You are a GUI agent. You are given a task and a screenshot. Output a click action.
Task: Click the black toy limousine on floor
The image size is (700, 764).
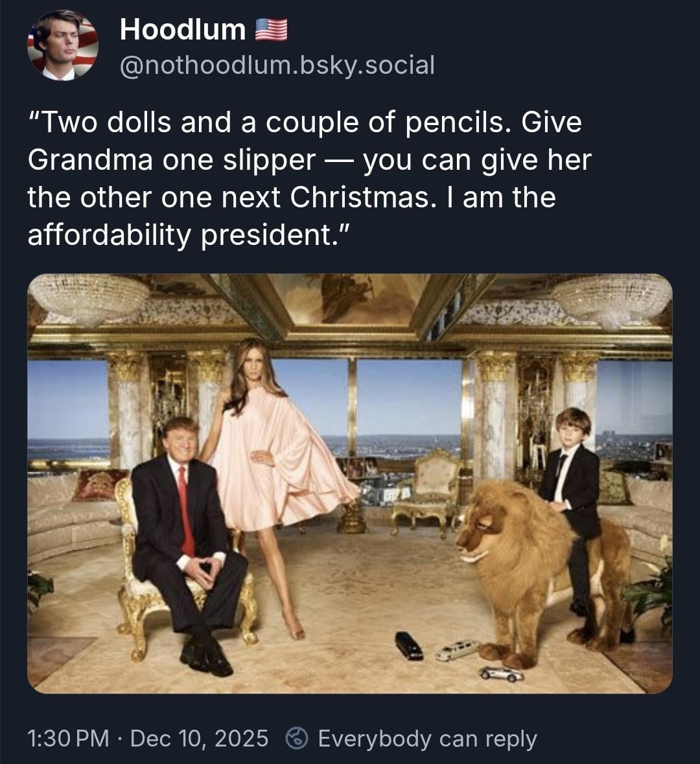(409, 645)
